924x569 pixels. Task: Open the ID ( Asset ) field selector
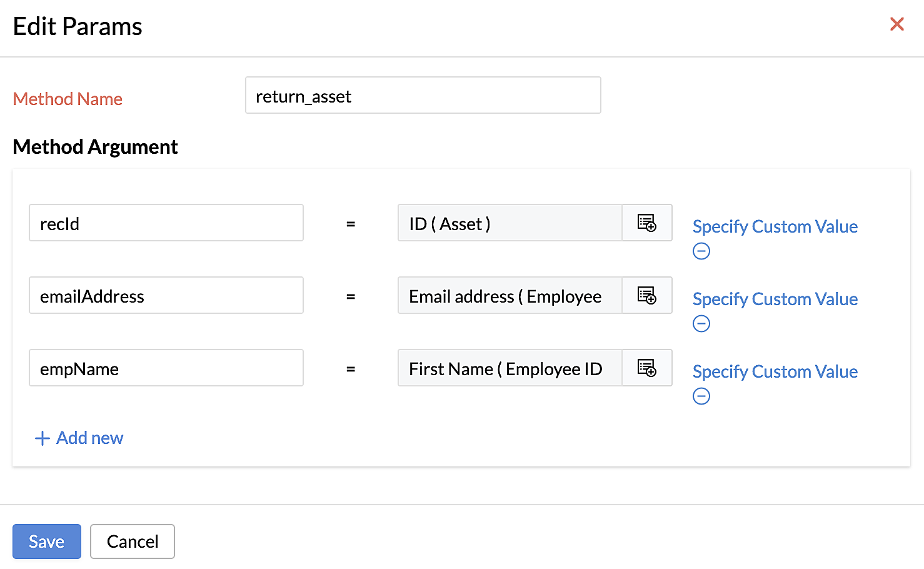[510, 223]
